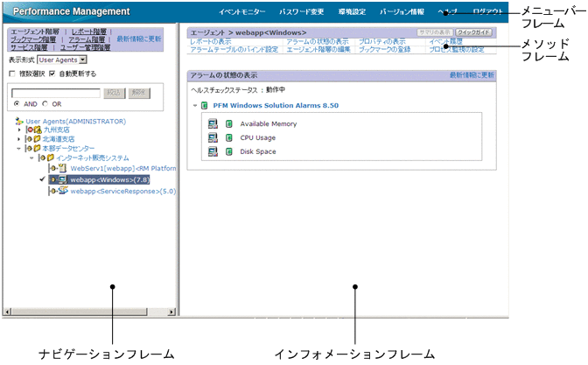
Task: Select the AND radio button
Action: coord(17,103)
